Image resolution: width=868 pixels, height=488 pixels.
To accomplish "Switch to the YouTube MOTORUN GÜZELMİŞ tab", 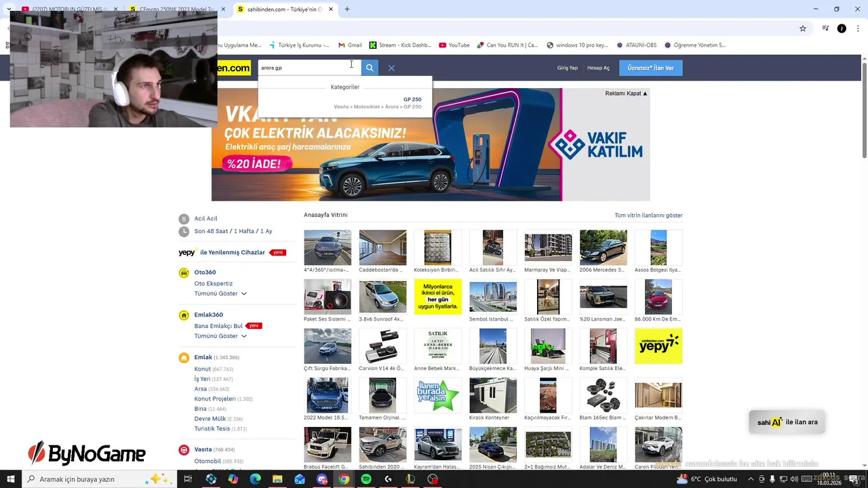I will (65, 9).
